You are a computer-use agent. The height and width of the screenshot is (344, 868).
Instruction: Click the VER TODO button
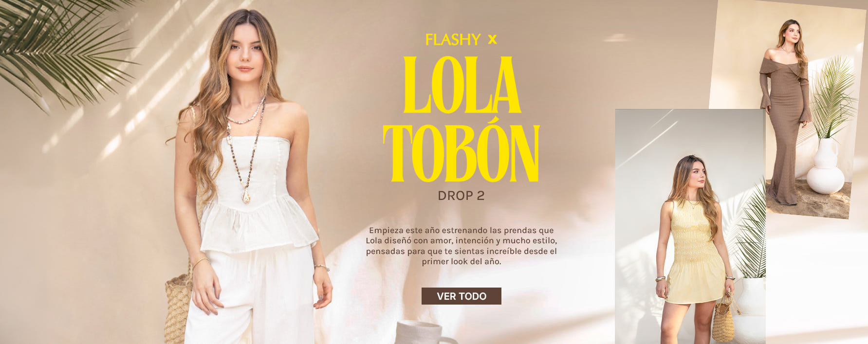click(461, 296)
